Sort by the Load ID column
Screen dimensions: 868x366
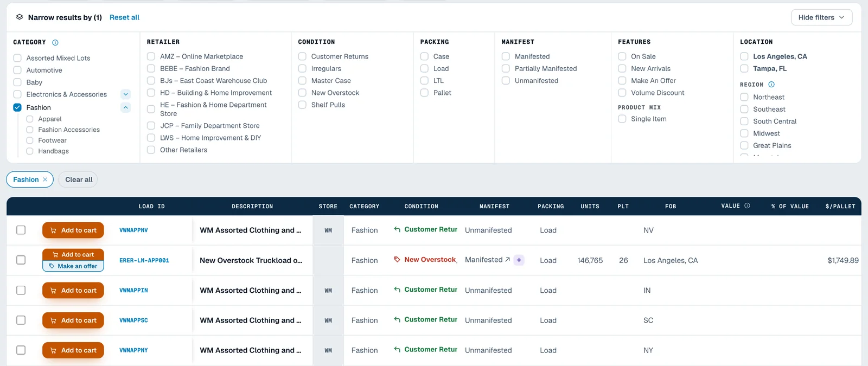(x=151, y=207)
